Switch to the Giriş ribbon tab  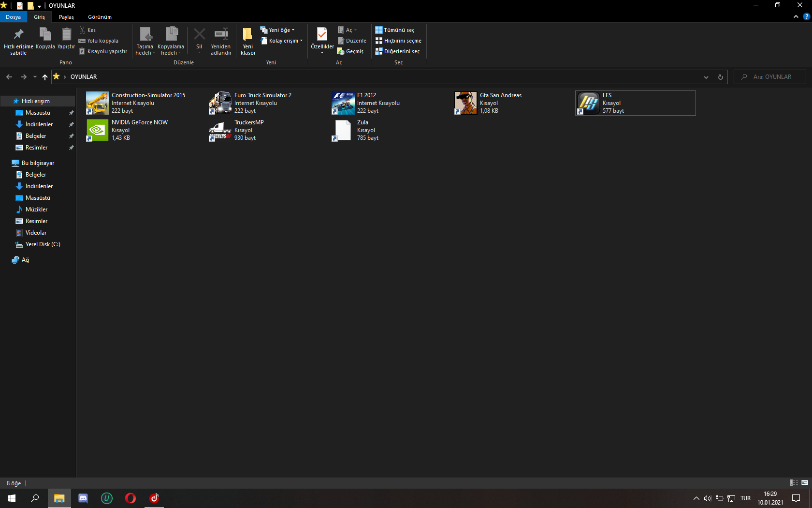(39, 17)
